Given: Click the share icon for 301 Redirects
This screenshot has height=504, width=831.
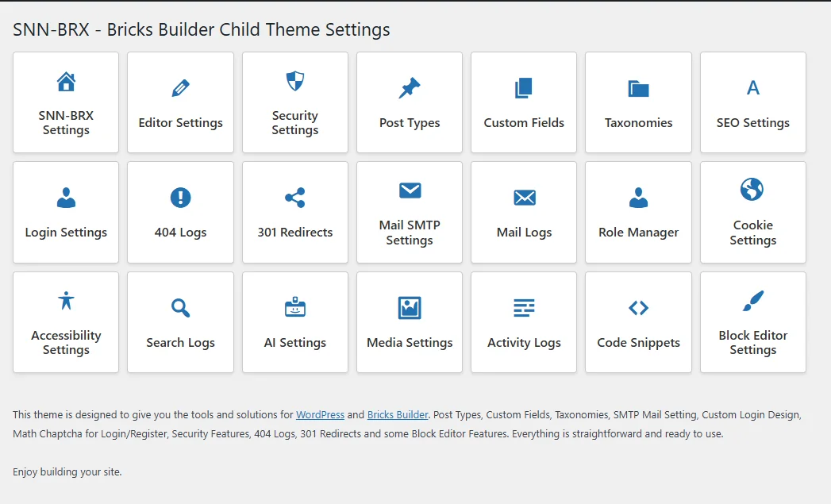Looking at the screenshot, I should [x=294, y=198].
